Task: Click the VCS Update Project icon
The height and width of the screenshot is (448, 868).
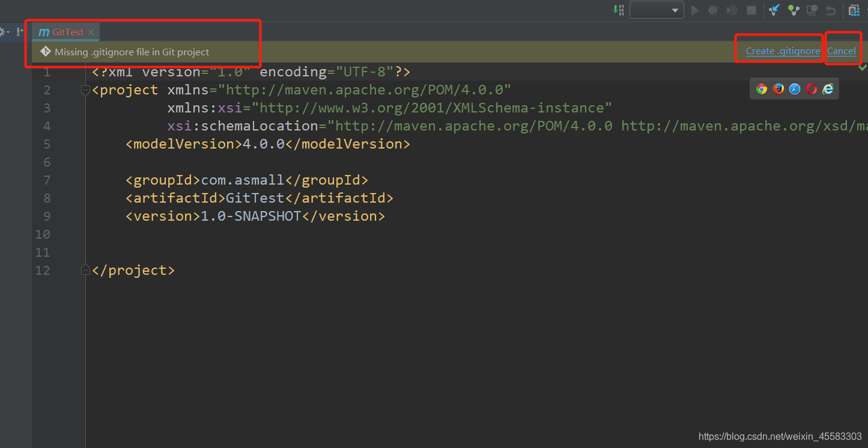Action: click(775, 10)
